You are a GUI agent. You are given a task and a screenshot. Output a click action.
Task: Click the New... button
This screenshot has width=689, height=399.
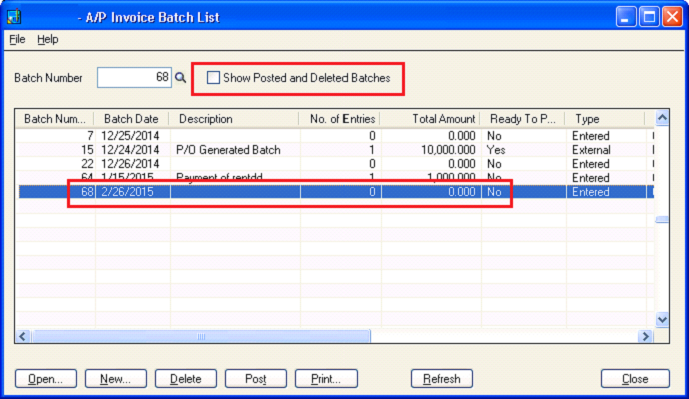[x=116, y=379]
